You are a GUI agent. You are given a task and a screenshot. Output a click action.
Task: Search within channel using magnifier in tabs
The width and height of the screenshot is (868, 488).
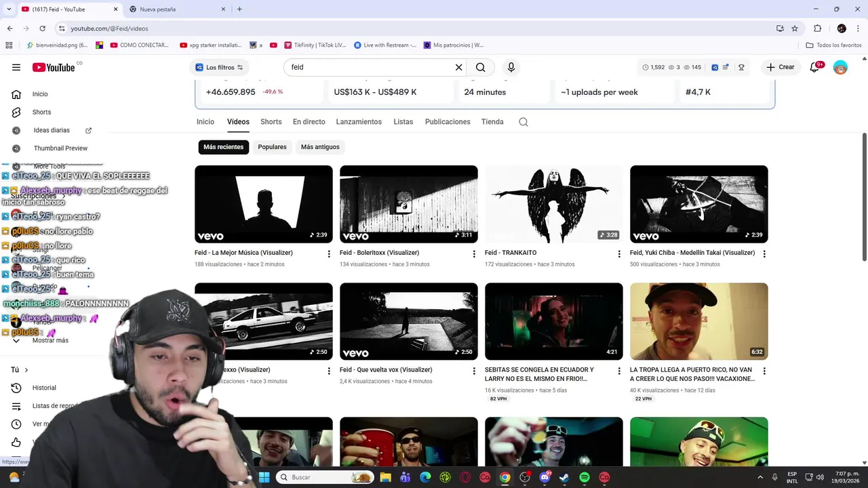524,122
